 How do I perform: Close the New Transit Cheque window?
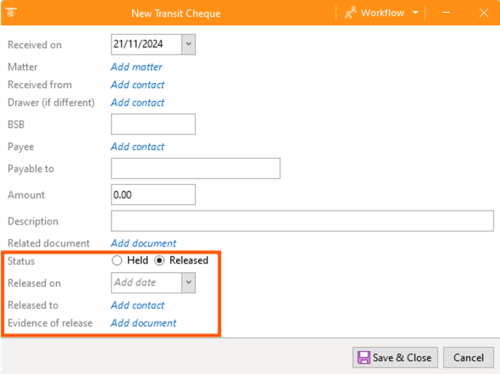[484, 13]
